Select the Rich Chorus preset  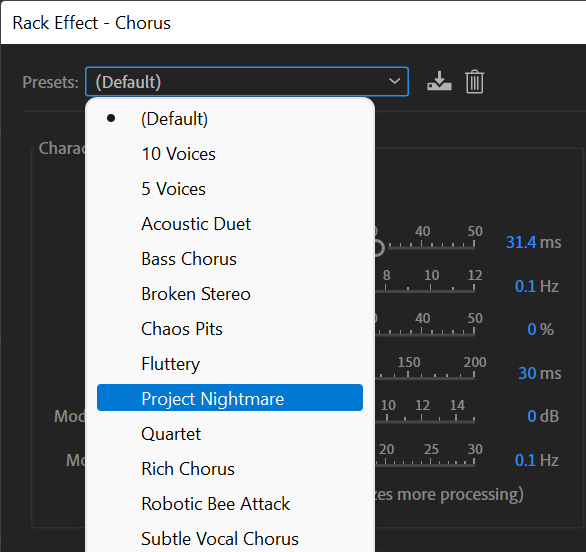(x=230, y=469)
